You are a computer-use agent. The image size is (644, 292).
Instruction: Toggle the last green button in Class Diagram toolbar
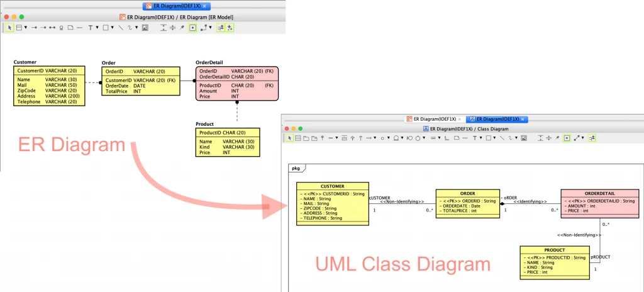[x=592, y=138]
